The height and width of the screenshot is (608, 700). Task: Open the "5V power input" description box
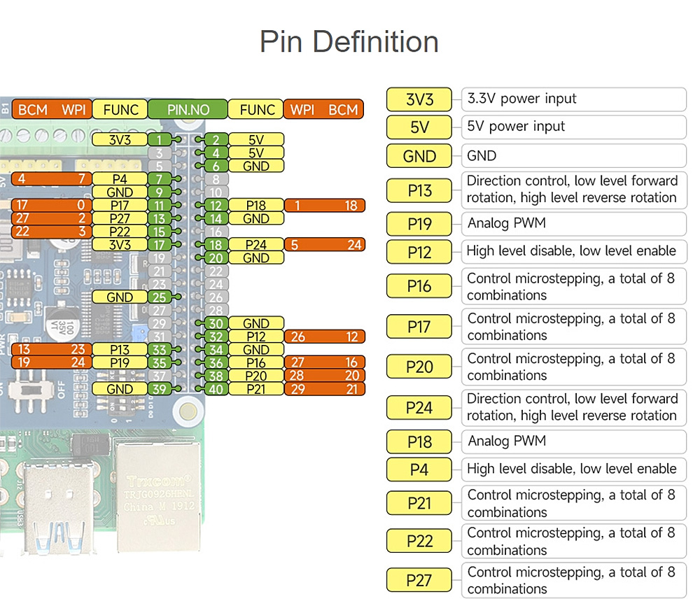pyautogui.click(x=573, y=127)
